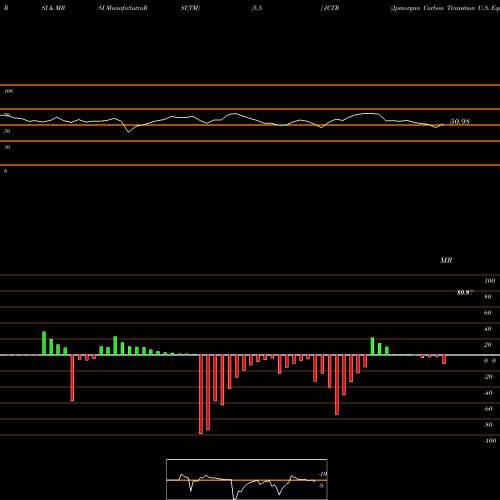Click the first tall green histogram bar
500x500 pixels.
(x=44, y=343)
